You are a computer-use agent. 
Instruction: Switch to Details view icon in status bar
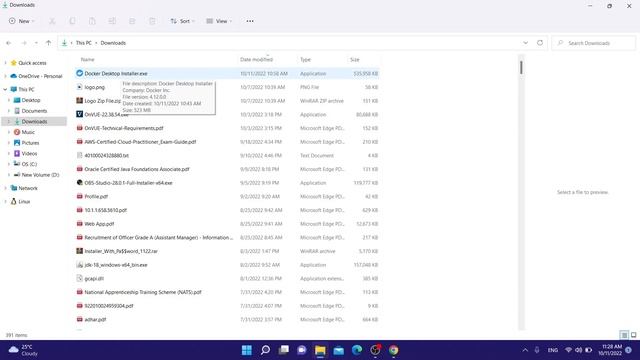[x=624, y=335]
